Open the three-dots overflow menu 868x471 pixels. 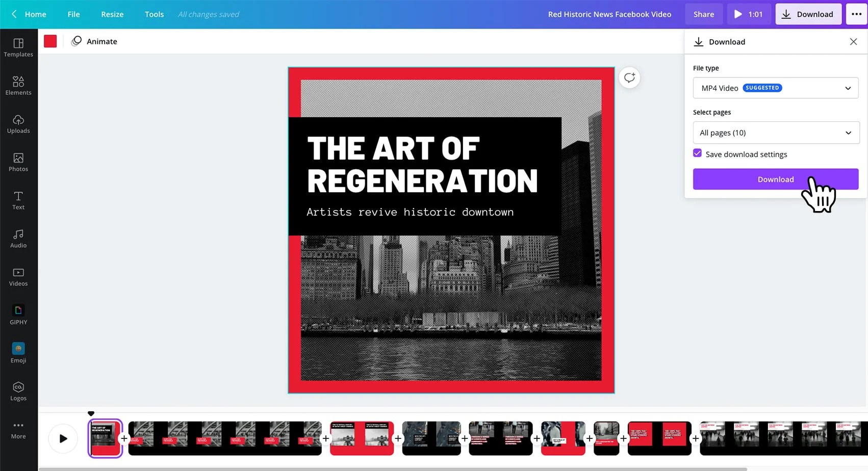coord(856,14)
